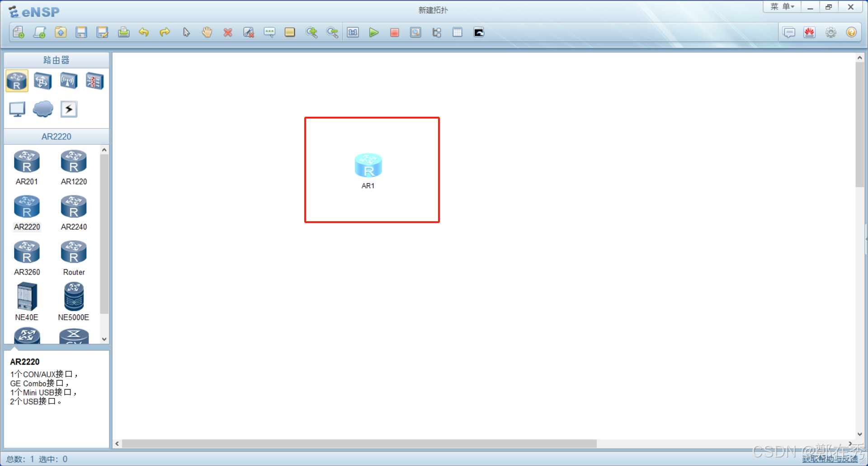This screenshot has width=868, height=466.
Task: Click canvas vertical scroll-up arrow
Action: coord(860,57)
